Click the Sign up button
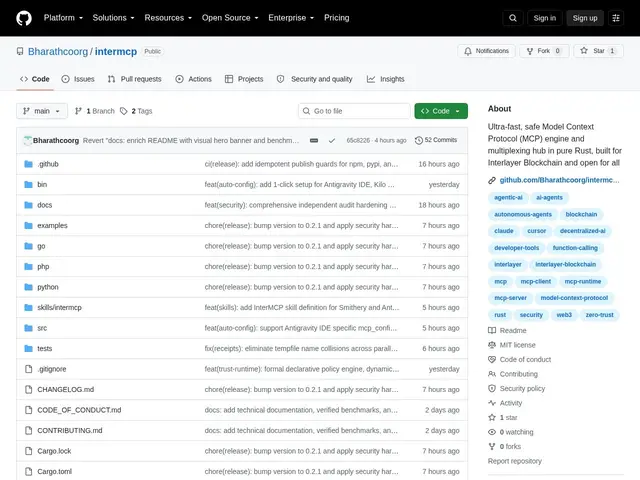 584,18
